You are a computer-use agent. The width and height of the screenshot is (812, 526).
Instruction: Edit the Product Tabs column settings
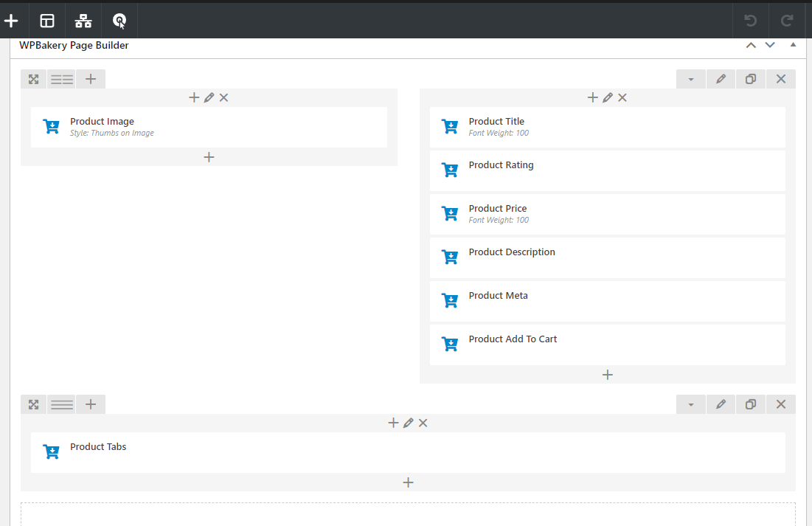(x=408, y=423)
